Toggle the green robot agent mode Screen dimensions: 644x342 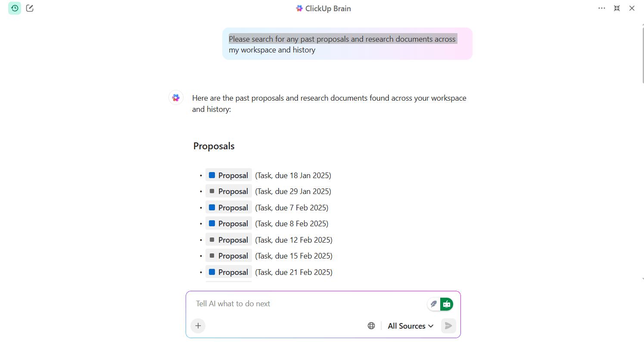[447, 304]
